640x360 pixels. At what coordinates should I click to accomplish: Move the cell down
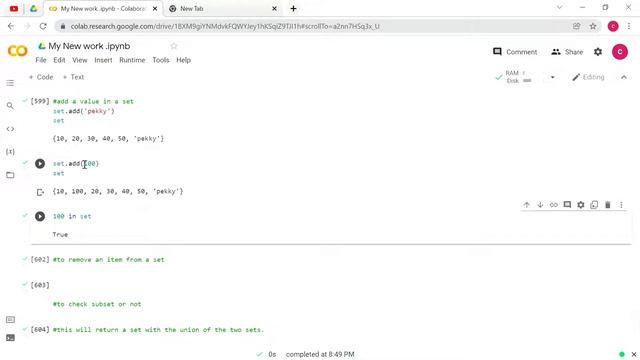540,205
